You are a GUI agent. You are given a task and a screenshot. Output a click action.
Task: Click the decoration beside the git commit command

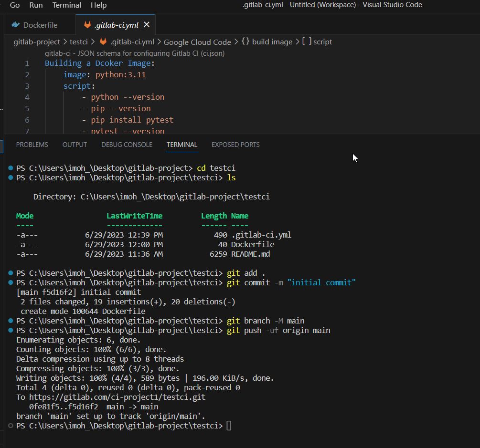point(11,282)
